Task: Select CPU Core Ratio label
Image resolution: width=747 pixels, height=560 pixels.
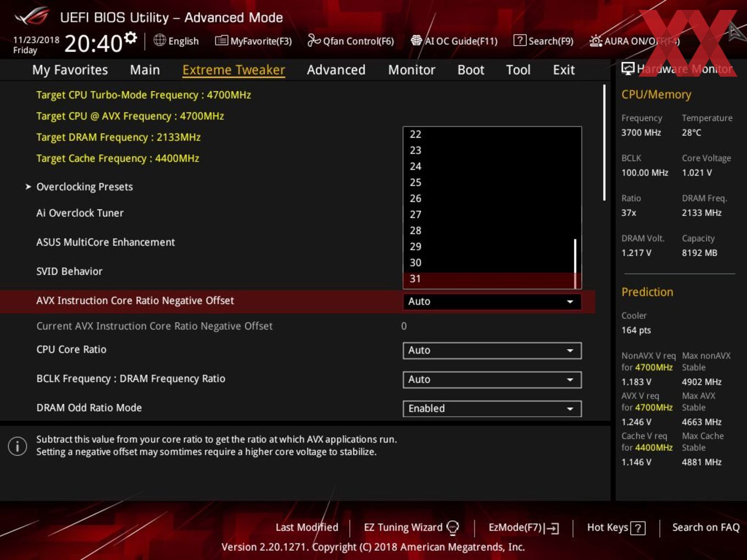Action: pos(71,350)
